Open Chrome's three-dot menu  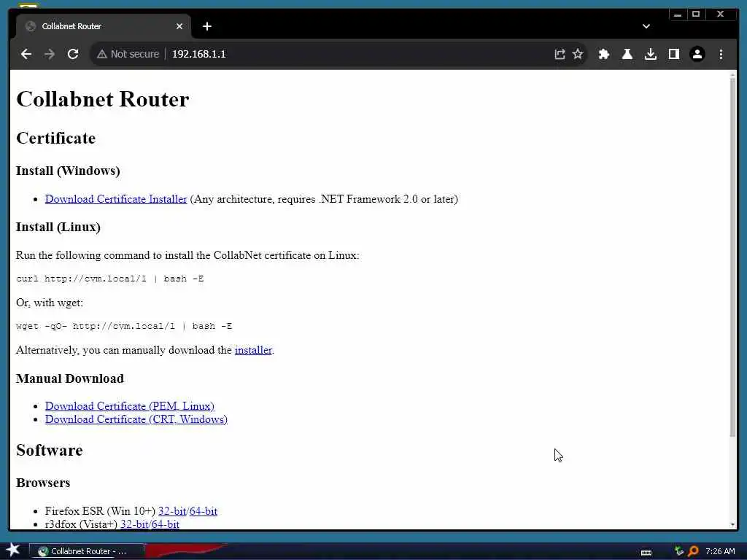[x=721, y=54]
